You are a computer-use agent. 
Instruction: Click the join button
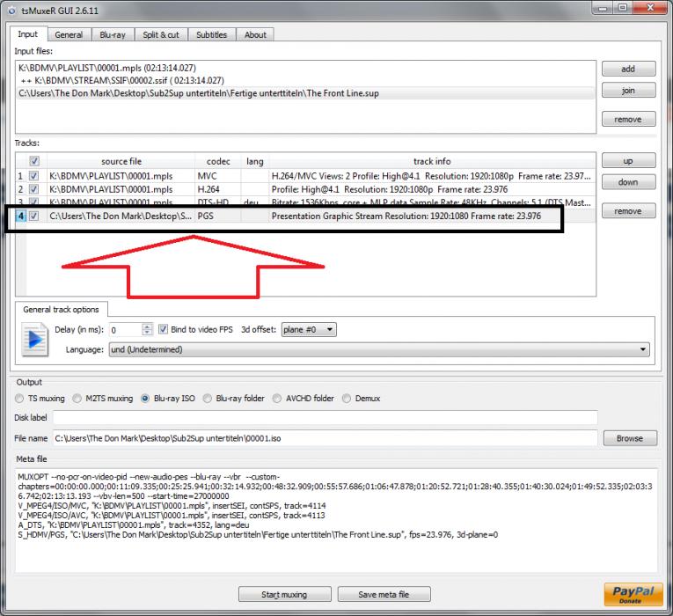[628, 90]
